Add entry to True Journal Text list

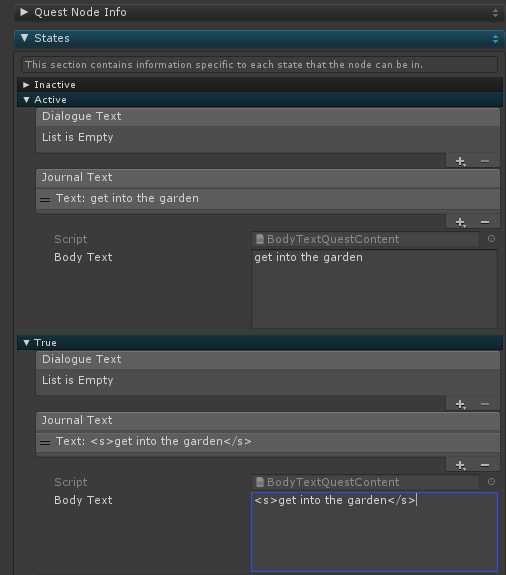coord(460,465)
